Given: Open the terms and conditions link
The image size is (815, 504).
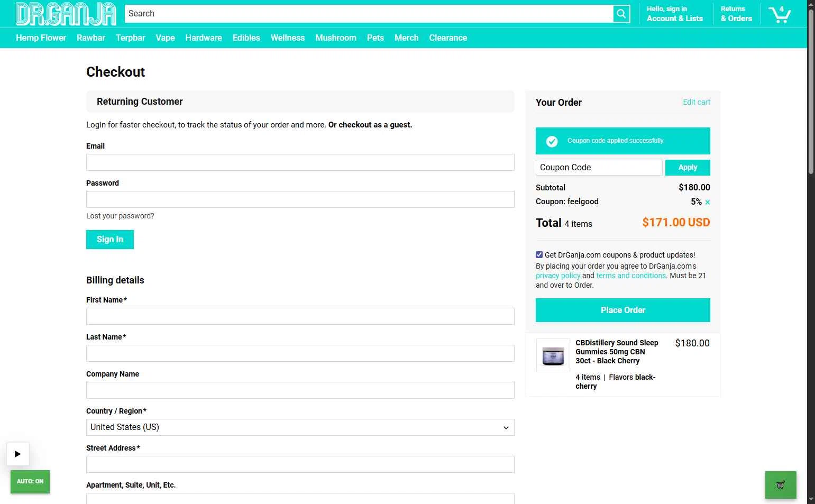Looking at the screenshot, I should pyautogui.click(x=631, y=276).
